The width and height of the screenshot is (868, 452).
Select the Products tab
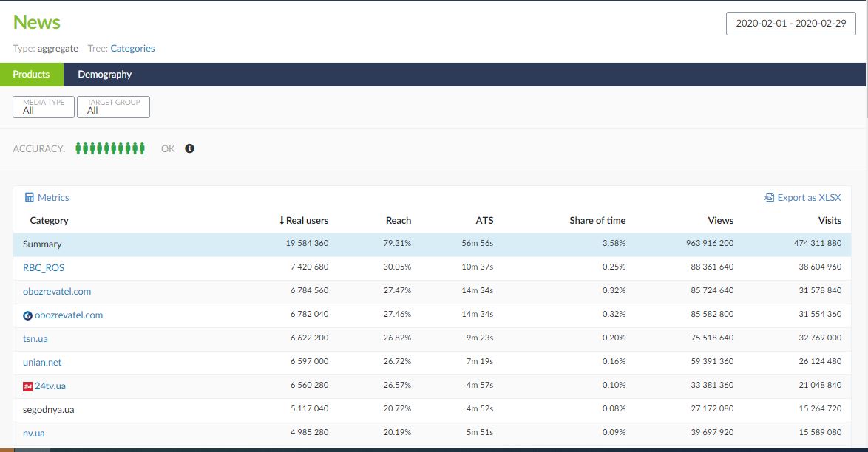pyautogui.click(x=31, y=75)
